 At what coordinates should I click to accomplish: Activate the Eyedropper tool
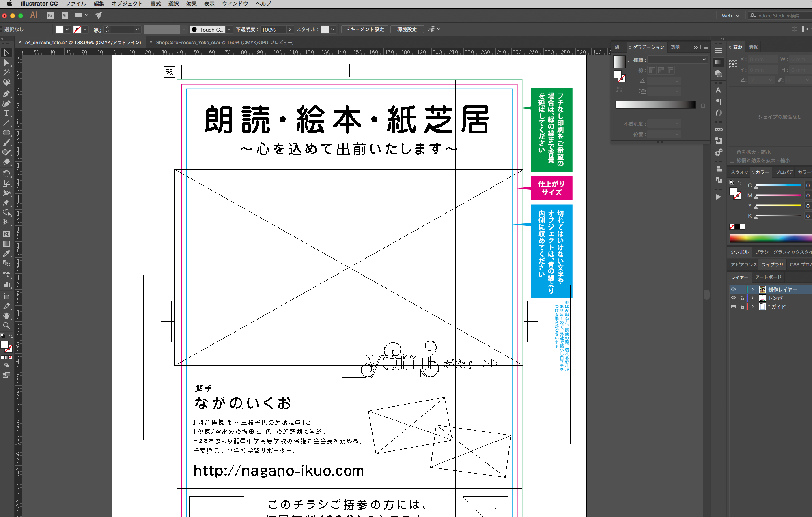click(6, 254)
